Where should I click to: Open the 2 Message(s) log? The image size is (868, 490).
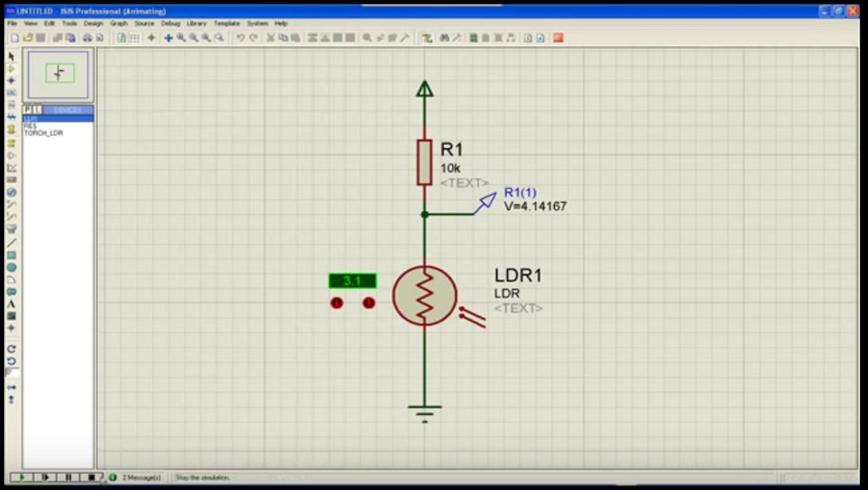tap(141, 477)
